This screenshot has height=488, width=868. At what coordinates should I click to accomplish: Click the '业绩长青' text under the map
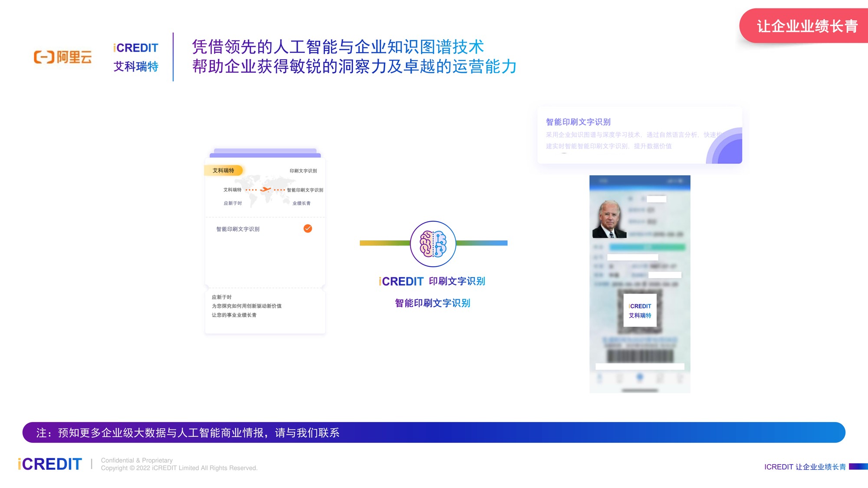tap(301, 203)
